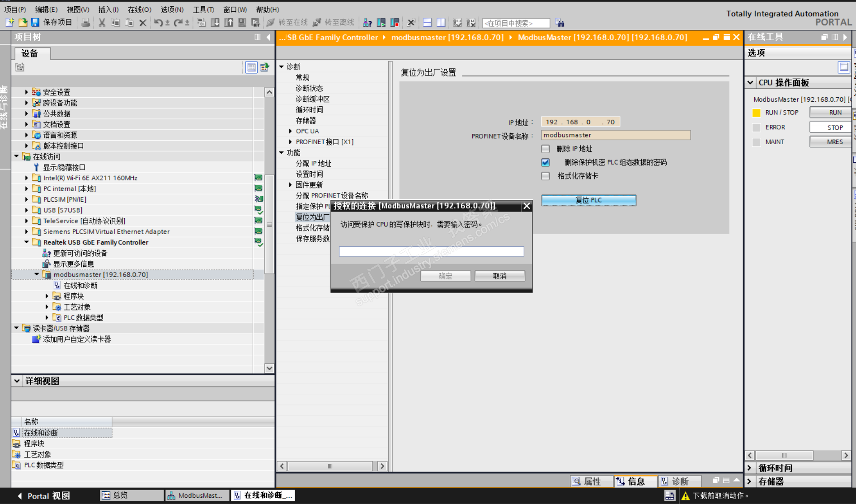Expand the OPC UA navigation item
Viewport: 856px width, 504px height.
(x=291, y=131)
